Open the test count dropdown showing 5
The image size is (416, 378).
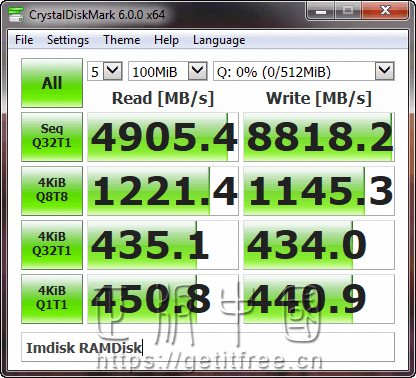point(105,71)
